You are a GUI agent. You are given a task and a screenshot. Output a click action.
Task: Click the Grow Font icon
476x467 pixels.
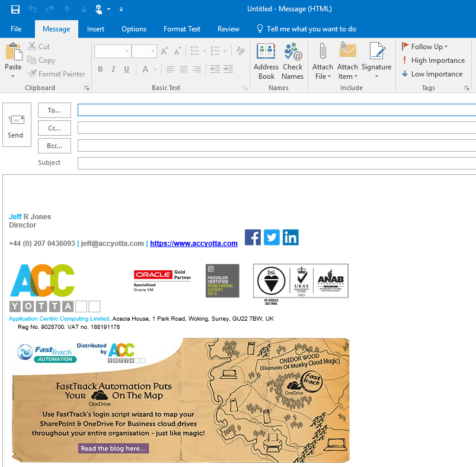[x=164, y=51]
